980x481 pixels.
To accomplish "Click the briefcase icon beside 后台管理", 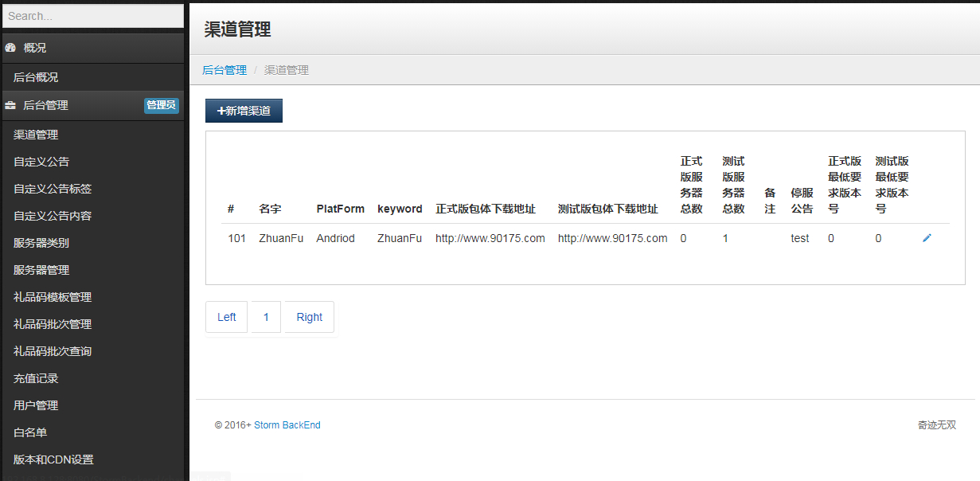I will coord(10,105).
